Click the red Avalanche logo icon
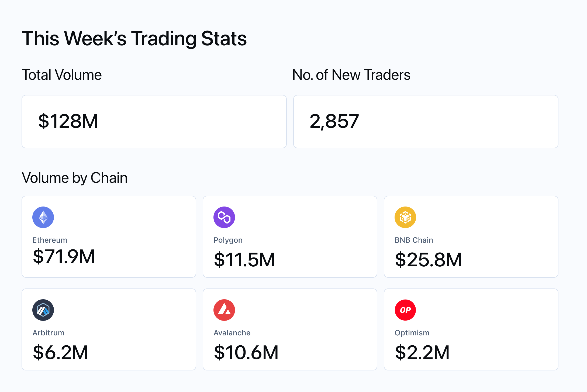 point(224,310)
